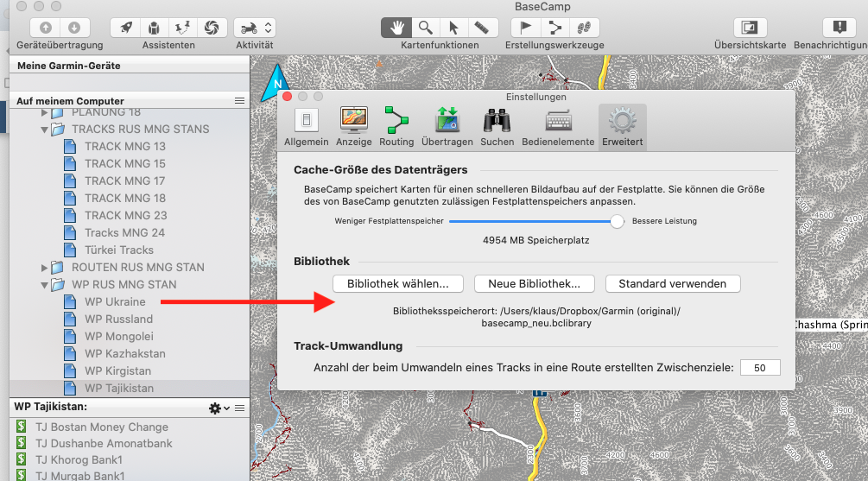Open the aperture-shaped assistant icon
This screenshot has width=868, height=481.
pyautogui.click(x=212, y=28)
